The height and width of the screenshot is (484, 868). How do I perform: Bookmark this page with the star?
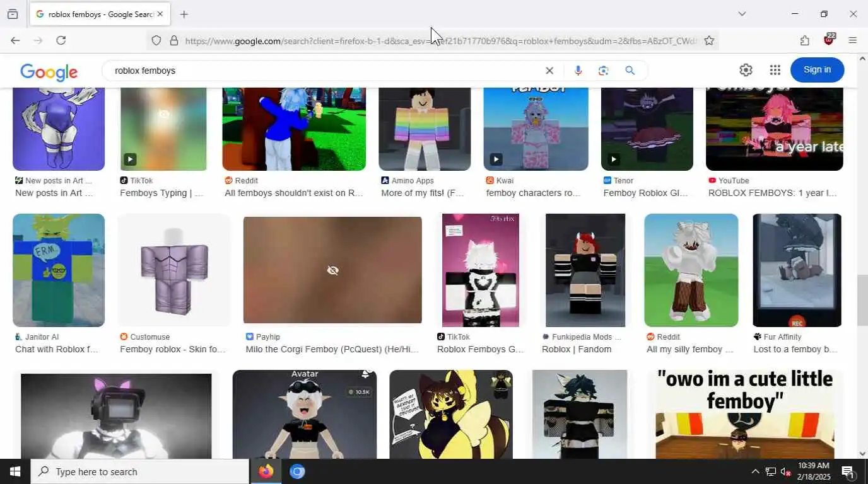point(709,41)
